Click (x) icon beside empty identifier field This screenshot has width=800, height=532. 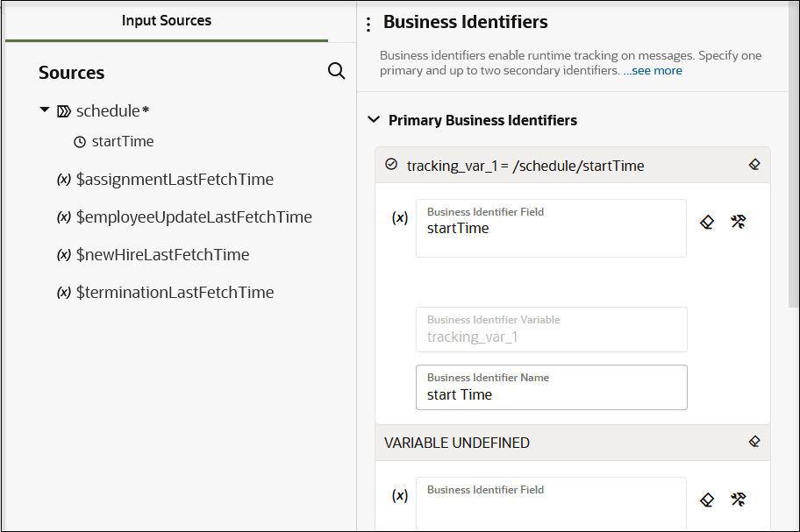[x=399, y=495]
